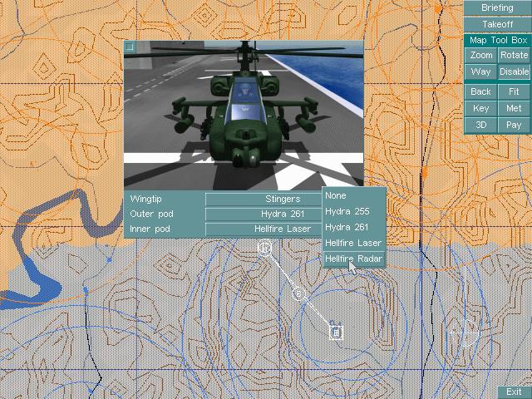The height and width of the screenshot is (399, 532).
Task: Select the helipad base icon on map
Action: (336, 332)
